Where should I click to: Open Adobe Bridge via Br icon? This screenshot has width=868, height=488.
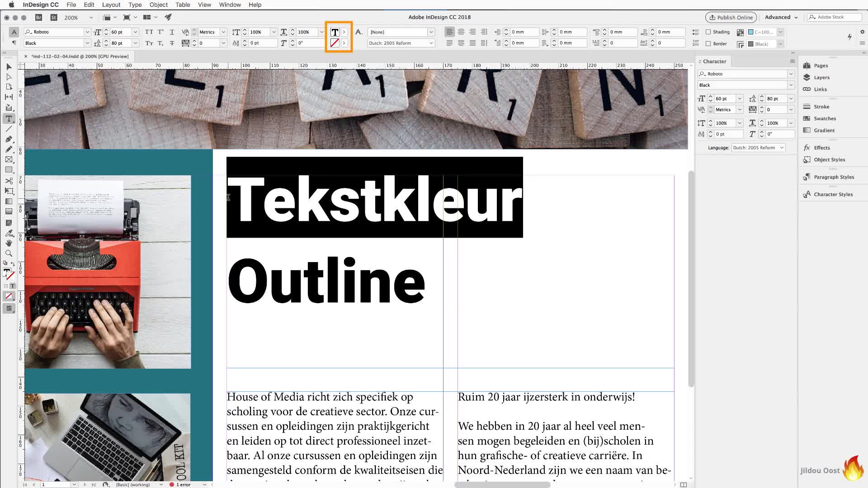pos(38,17)
